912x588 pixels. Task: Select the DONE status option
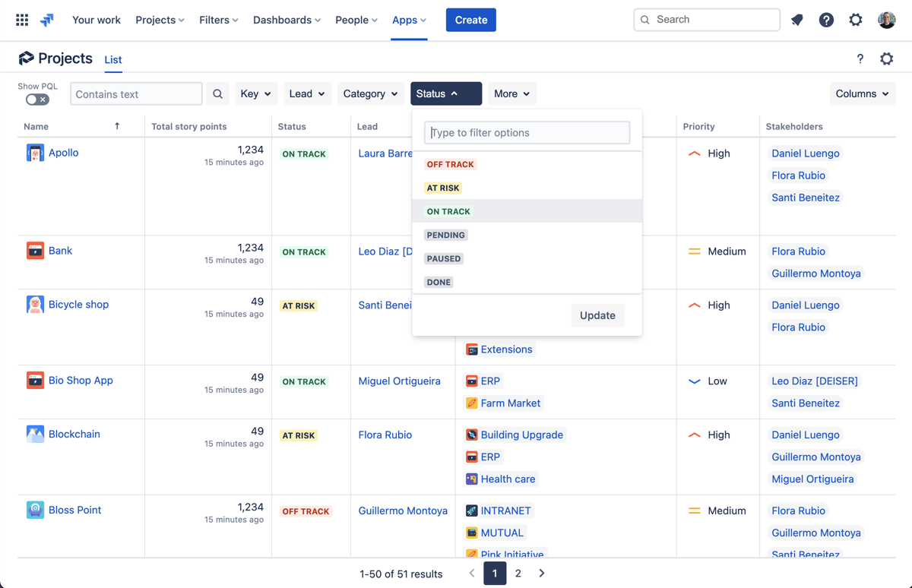coord(439,282)
